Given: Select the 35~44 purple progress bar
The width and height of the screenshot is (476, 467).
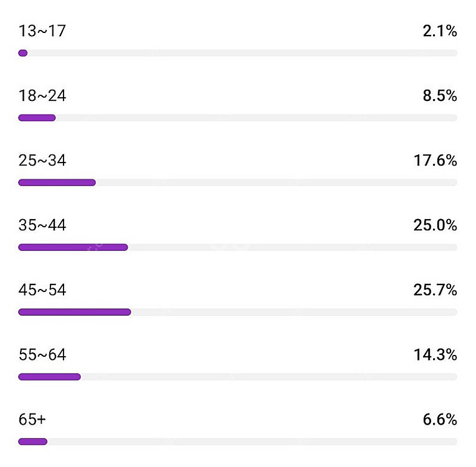Looking at the screenshot, I should [x=73, y=247].
